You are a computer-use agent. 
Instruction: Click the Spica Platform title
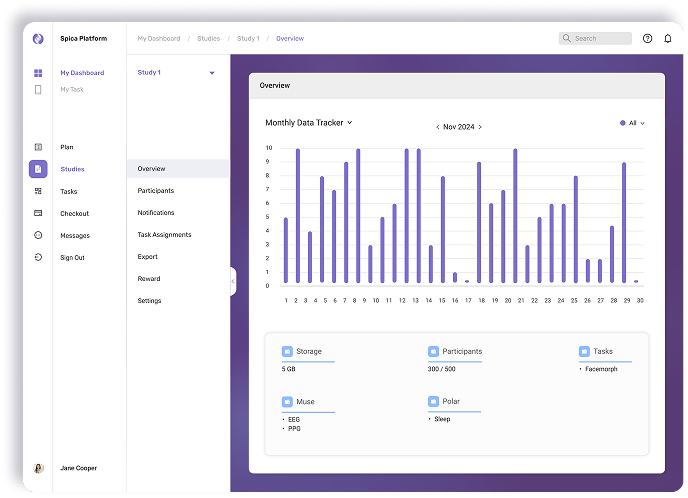(x=83, y=39)
